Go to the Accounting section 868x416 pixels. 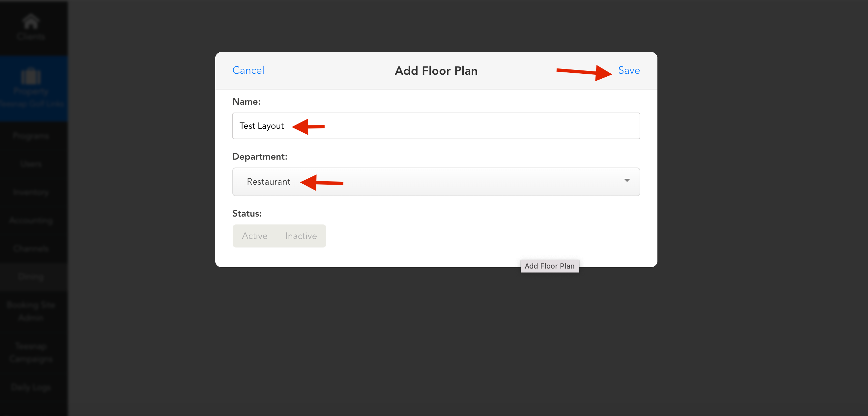pos(31,221)
